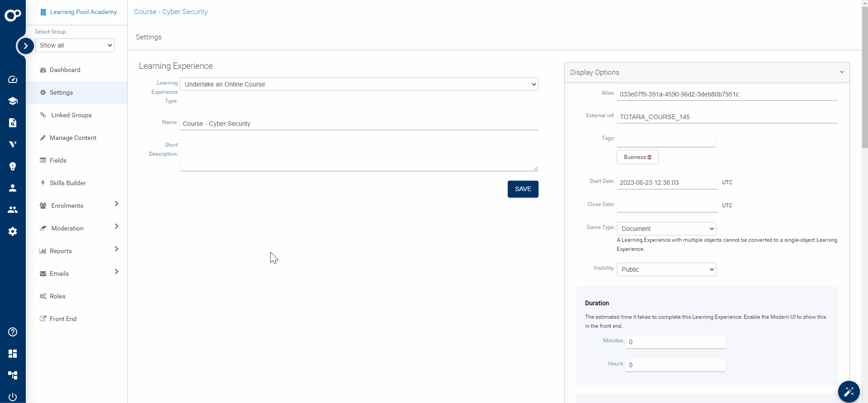The image size is (868, 403).
Task: Click the speedometer dashboard icon in left rail
Action: pyautogui.click(x=13, y=80)
